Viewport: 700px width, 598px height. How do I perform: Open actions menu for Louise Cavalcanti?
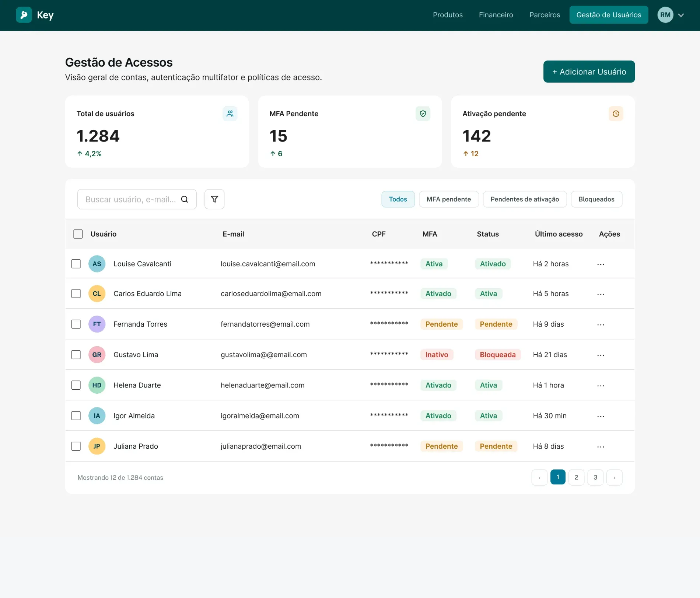point(601,264)
